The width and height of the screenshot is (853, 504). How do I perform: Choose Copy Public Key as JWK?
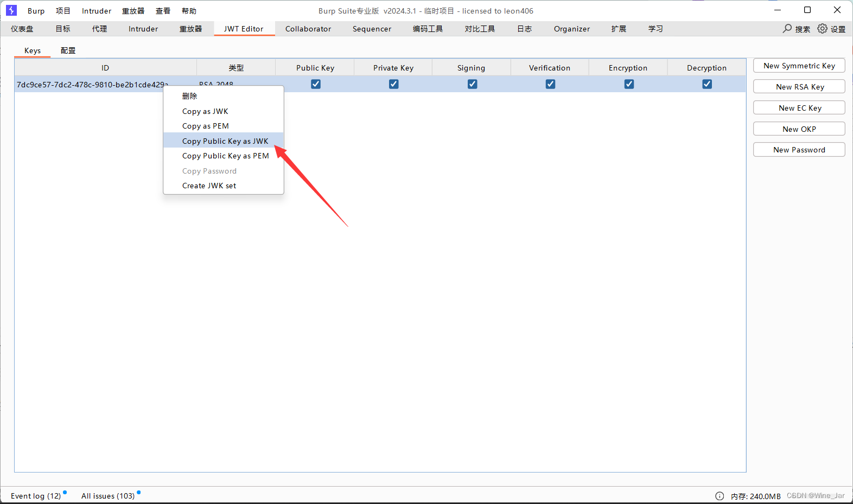pyautogui.click(x=224, y=141)
